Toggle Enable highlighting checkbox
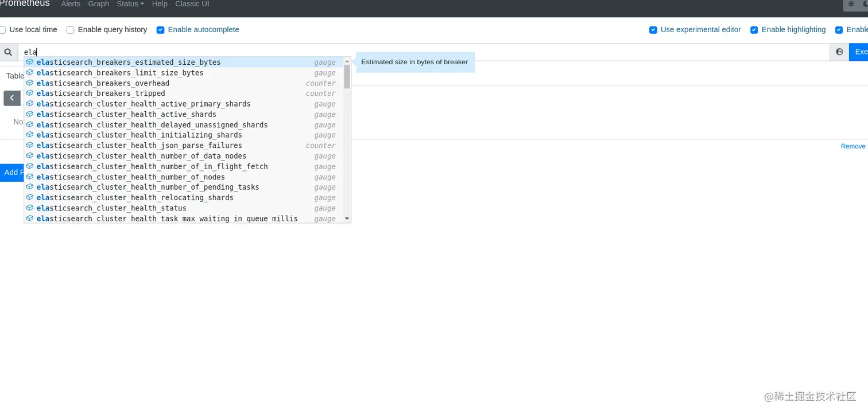 pyautogui.click(x=754, y=30)
